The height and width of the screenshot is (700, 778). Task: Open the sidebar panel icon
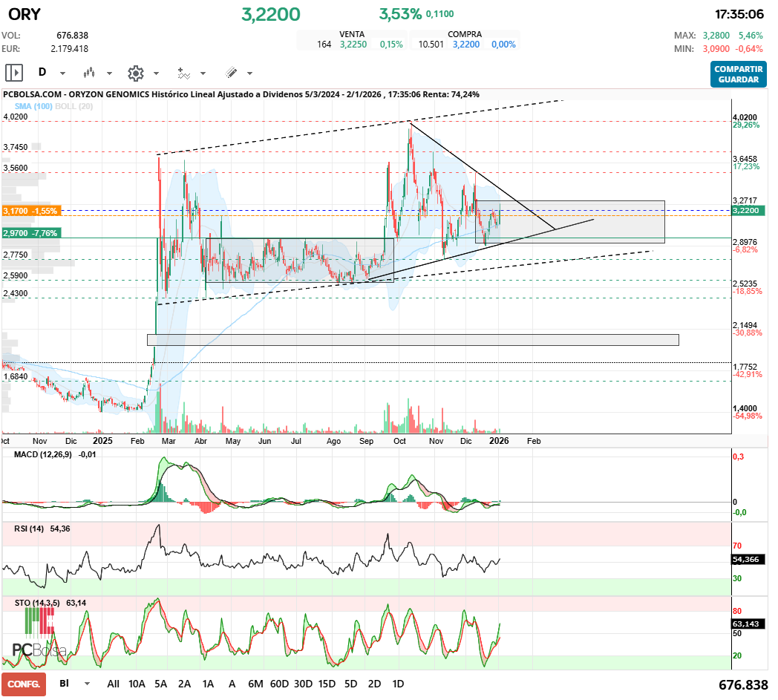click(13, 73)
